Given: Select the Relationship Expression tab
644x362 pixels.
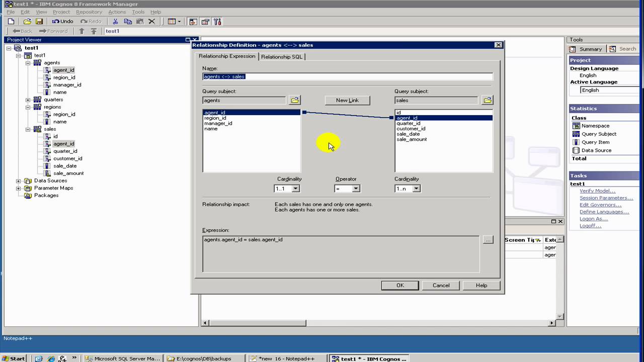Looking at the screenshot, I should coord(227,56).
